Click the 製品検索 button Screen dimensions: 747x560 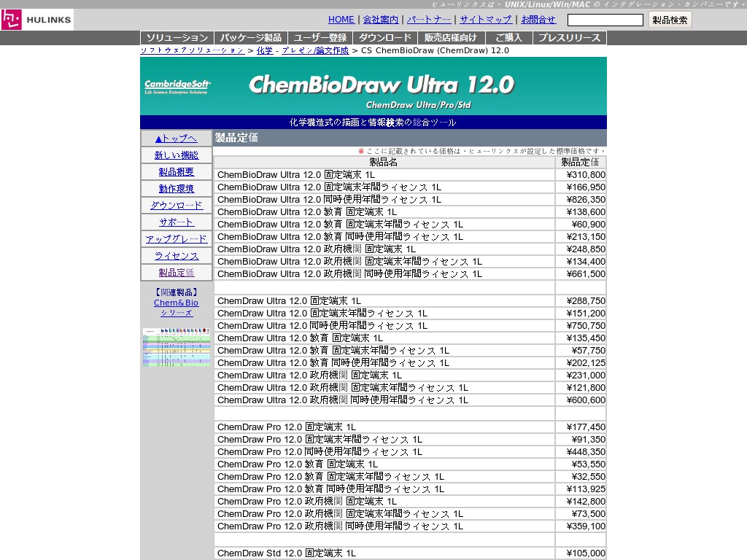(670, 20)
